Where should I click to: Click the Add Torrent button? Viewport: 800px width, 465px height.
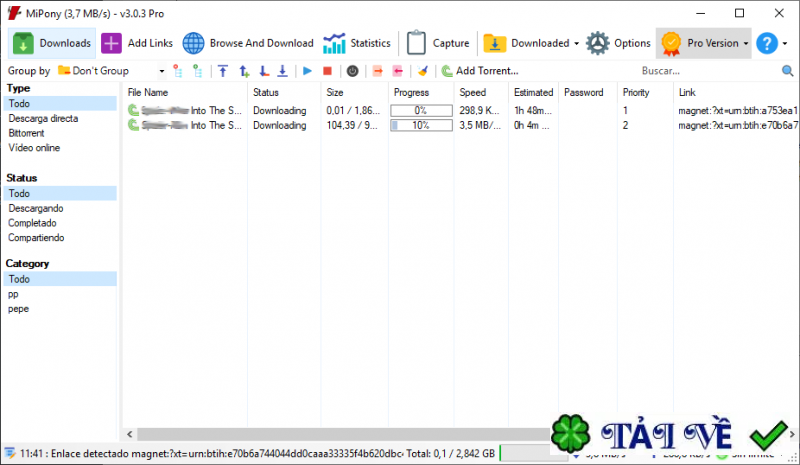pyautogui.click(x=480, y=71)
